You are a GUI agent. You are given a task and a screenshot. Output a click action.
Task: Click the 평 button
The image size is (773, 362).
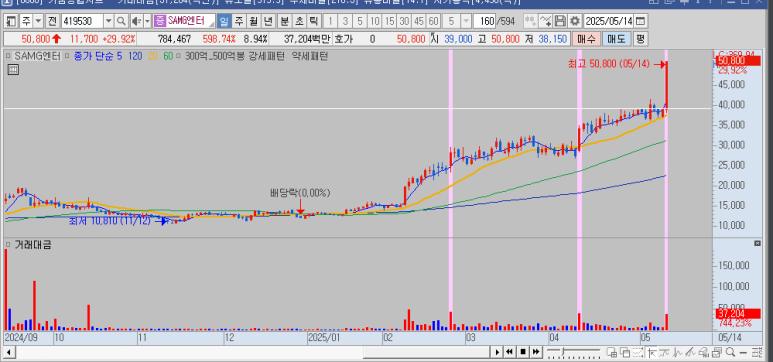pos(640,38)
